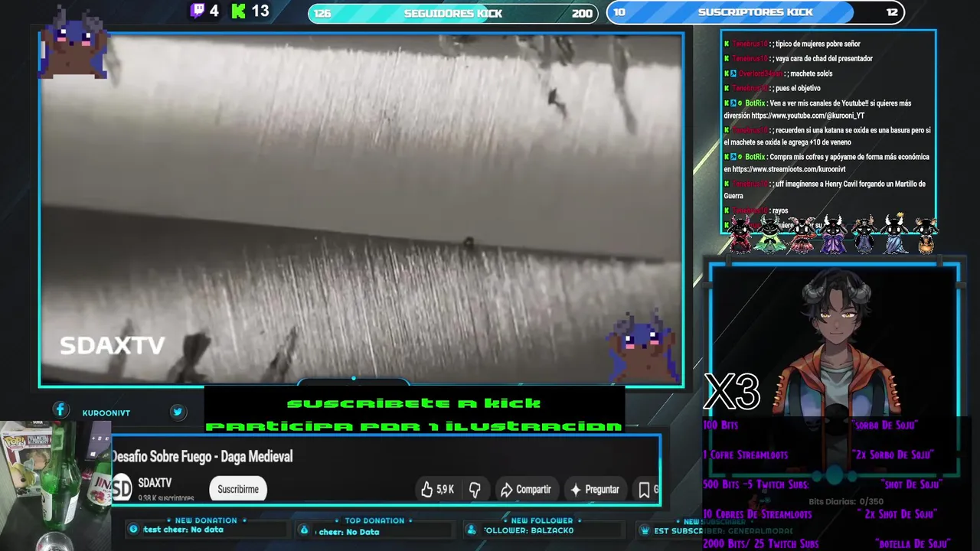The height and width of the screenshot is (551, 980).
Task: Click the TOP DONATION header label
Action: 374,520
